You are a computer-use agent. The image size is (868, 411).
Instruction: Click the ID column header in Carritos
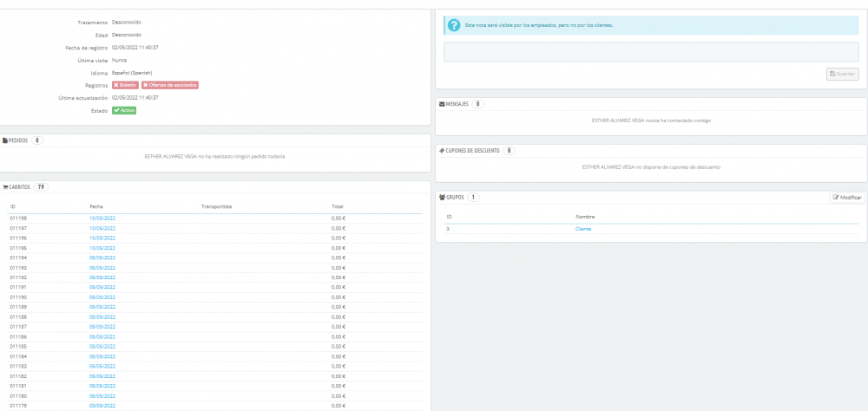13,206
